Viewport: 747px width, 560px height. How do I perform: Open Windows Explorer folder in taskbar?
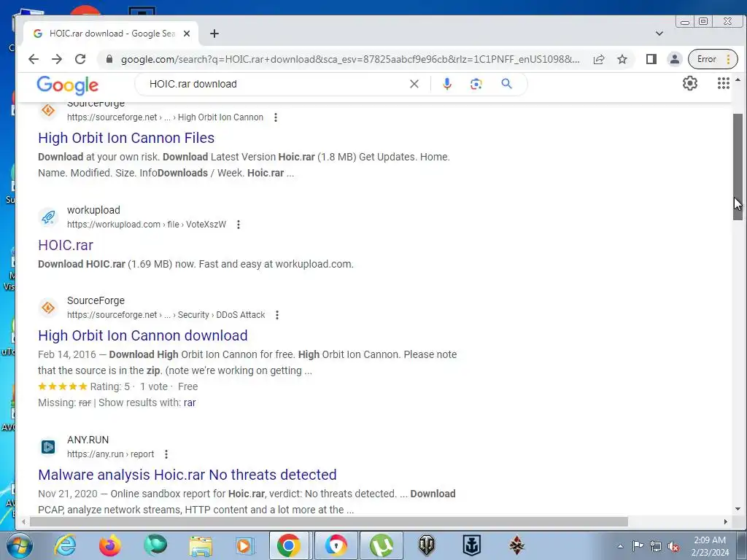tap(201, 545)
